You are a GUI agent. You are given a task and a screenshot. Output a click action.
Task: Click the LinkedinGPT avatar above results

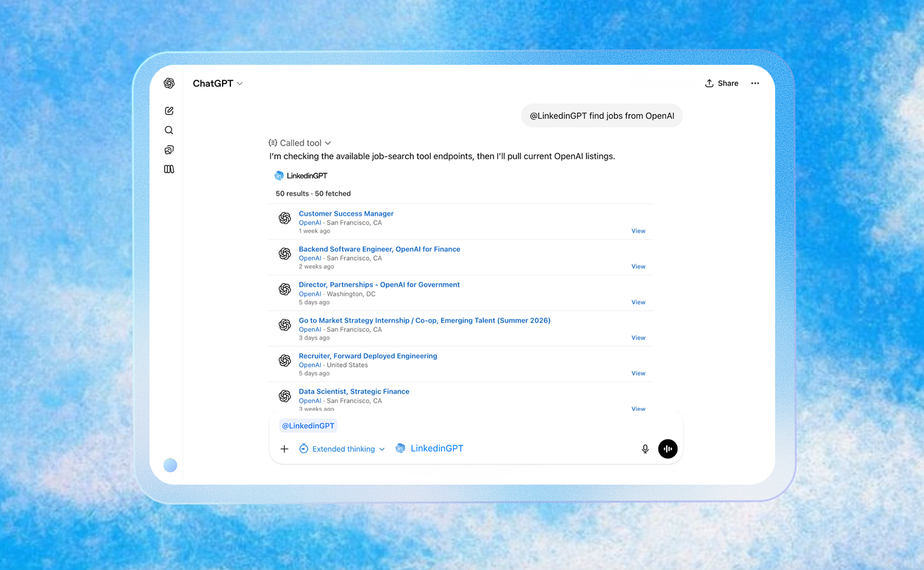[279, 175]
